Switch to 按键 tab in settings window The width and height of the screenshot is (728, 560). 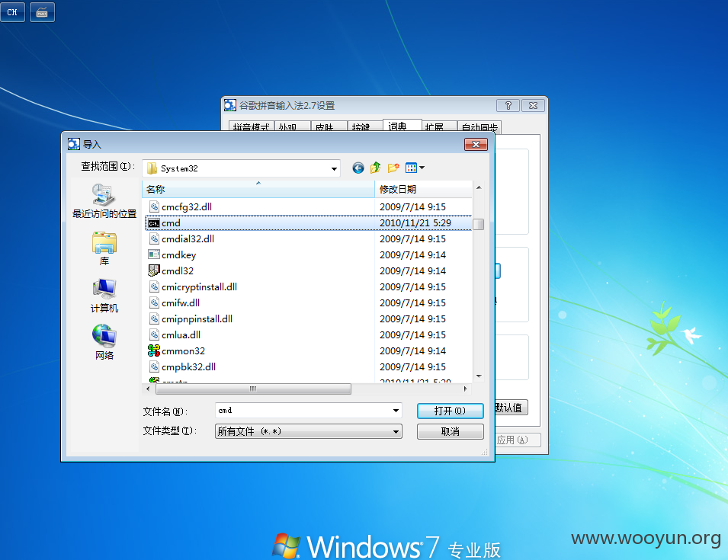pyautogui.click(x=365, y=126)
